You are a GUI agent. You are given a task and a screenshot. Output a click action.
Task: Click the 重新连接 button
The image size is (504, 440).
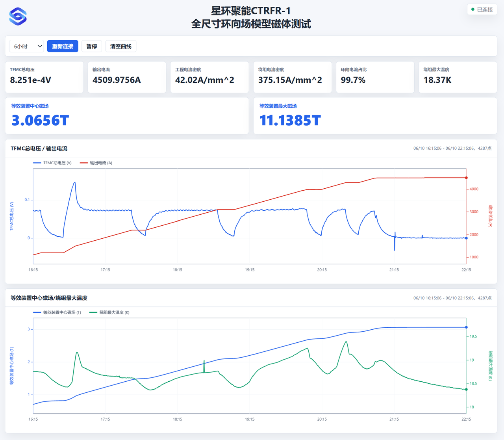(63, 46)
